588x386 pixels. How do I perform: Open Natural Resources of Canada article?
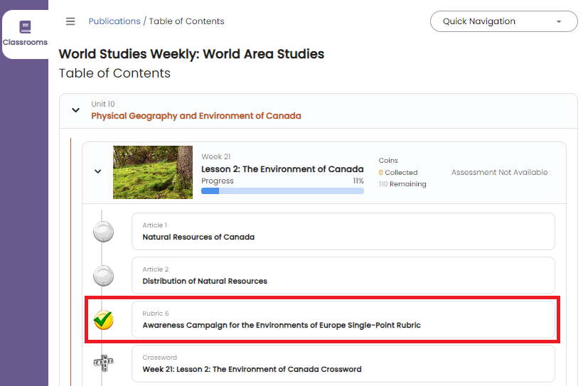343,231
